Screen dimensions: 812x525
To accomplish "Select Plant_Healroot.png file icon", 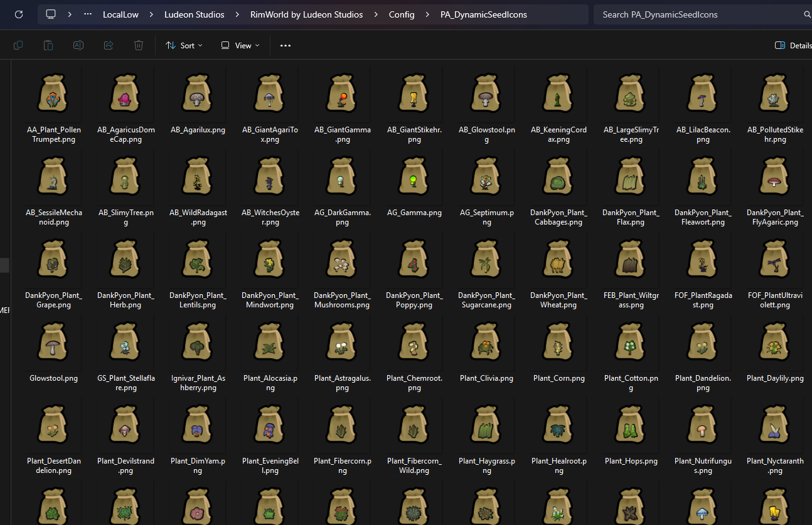I will (558, 425).
